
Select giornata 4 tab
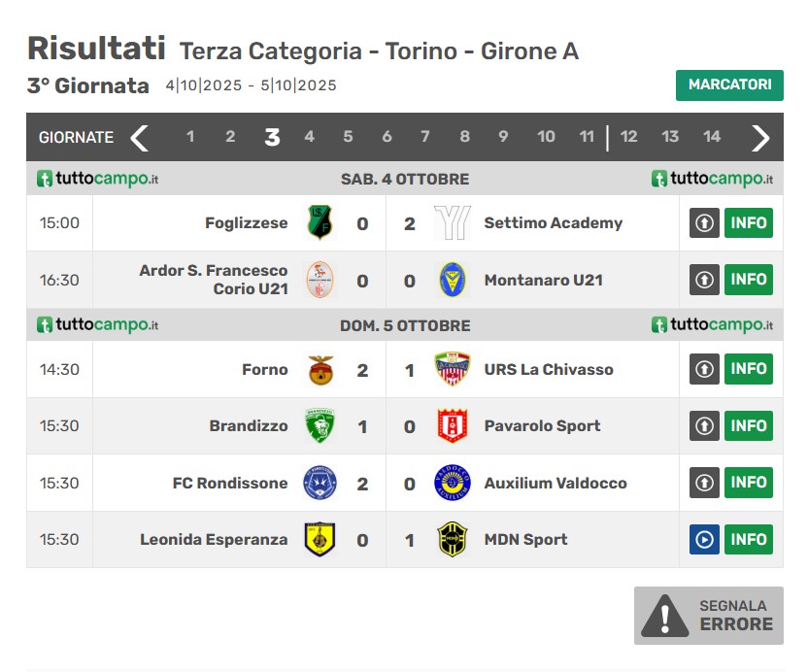309,137
